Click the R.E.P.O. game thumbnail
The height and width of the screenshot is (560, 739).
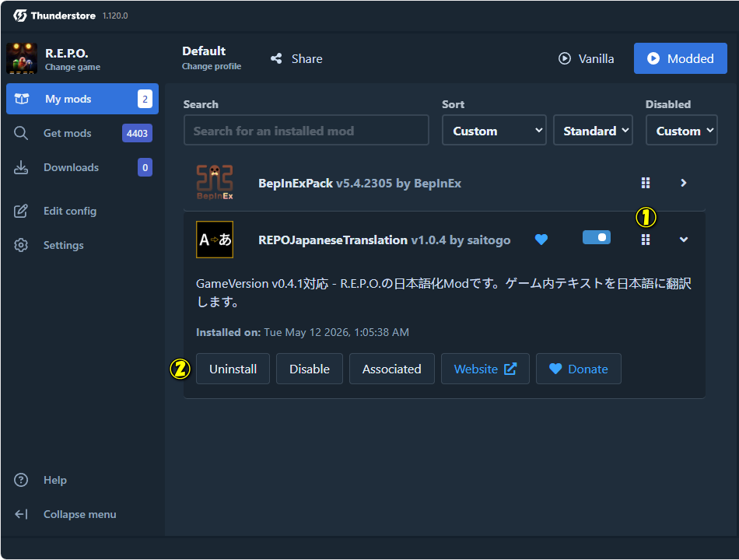click(22, 58)
